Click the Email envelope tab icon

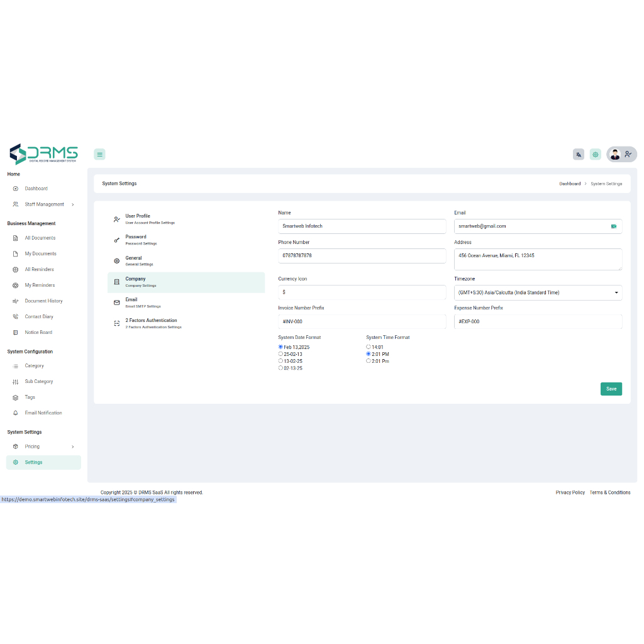click(116, 303)
